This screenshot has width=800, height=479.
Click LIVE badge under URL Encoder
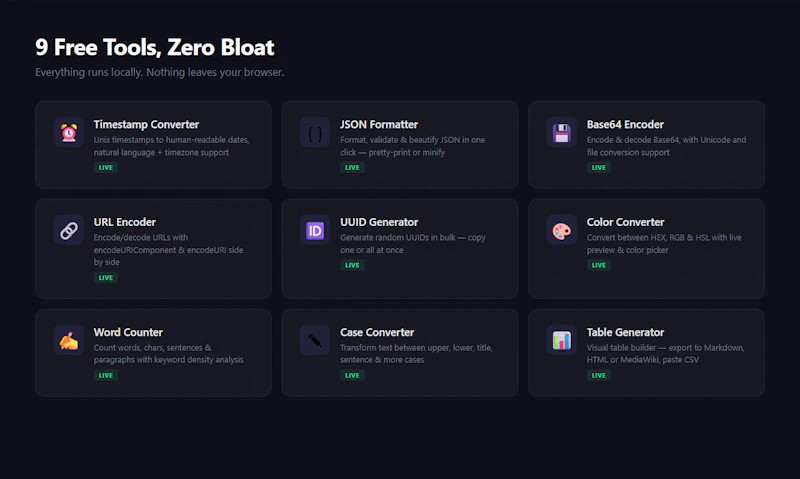pos(106,278)
